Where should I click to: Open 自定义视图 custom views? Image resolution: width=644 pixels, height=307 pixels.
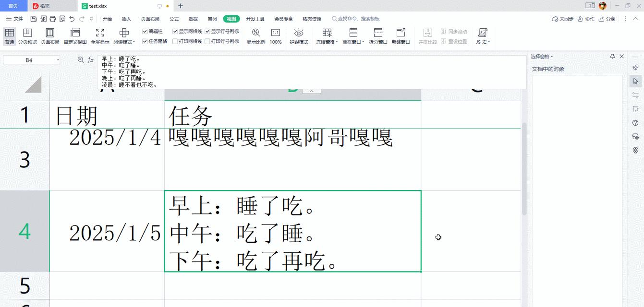point(75,36)
